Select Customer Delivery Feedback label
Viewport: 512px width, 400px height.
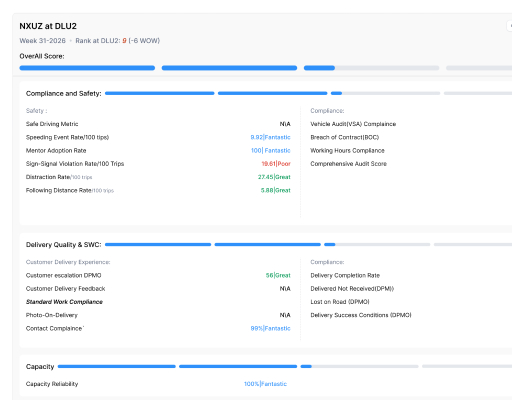coord(66,289)
